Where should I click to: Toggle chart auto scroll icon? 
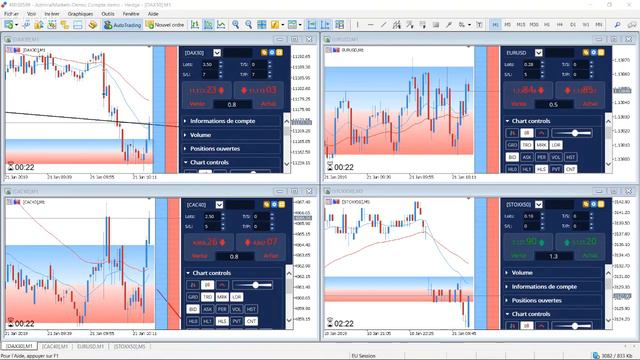(x=312, y=25)
